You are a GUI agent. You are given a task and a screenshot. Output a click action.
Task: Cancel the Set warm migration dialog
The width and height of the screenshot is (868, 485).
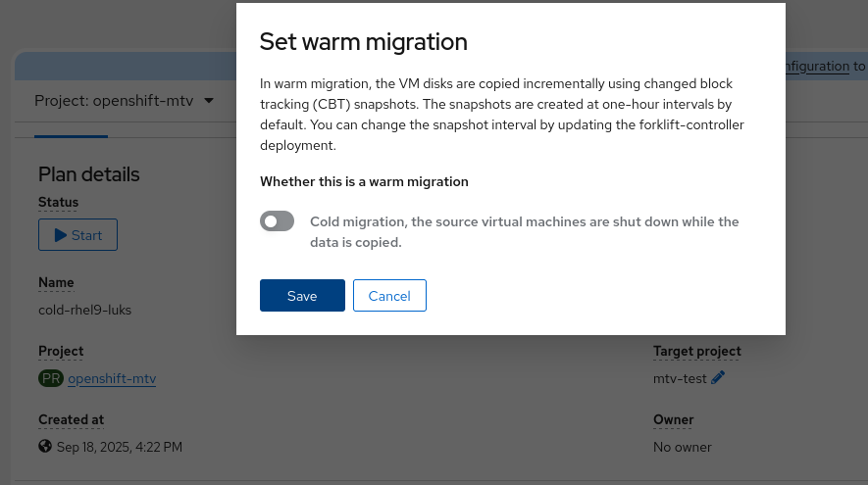(x=389, y=296)
